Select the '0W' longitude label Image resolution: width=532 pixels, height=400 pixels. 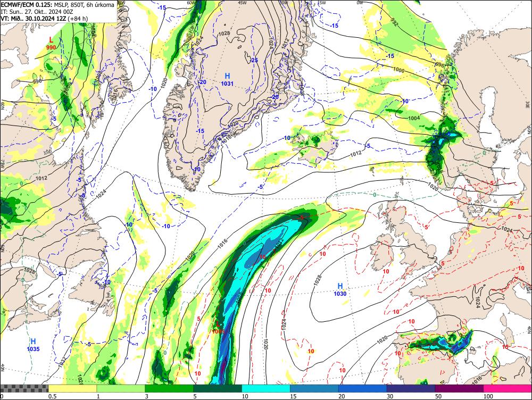[x=360, y=2]
